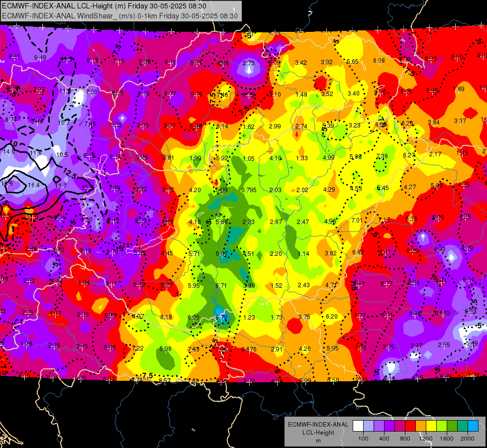This screenshot has width=487, height=448.
Task: Click the legend tick label 1600
Action: coord(447,439)
